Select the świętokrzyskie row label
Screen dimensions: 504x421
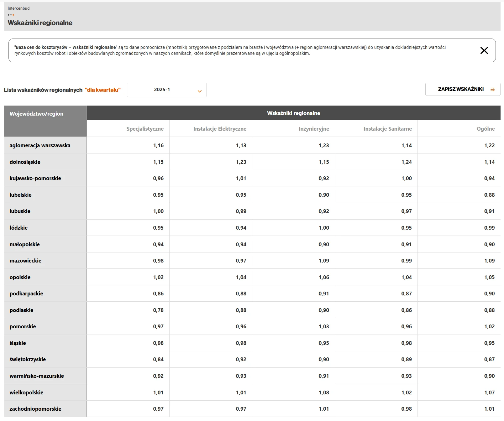click(28, 359)
